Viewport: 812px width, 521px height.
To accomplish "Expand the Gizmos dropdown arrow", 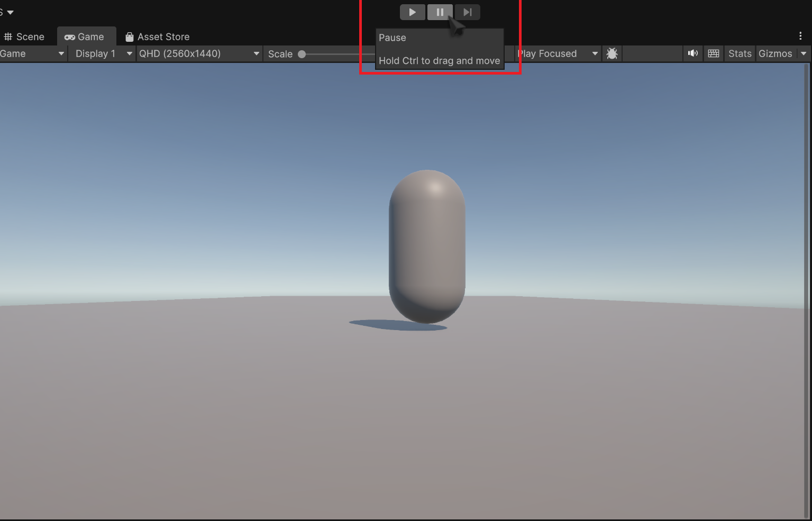I will pyautogui.click(x=804, y=53).
